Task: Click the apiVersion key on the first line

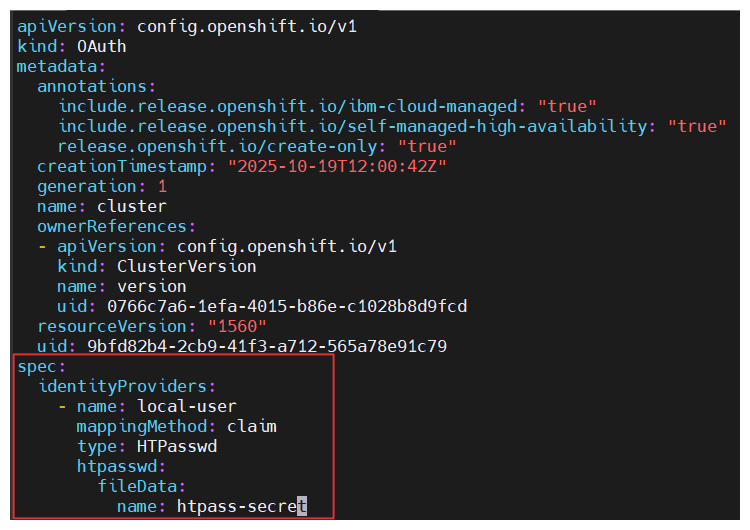Action: pyautogui.click(x=70, y=26)
